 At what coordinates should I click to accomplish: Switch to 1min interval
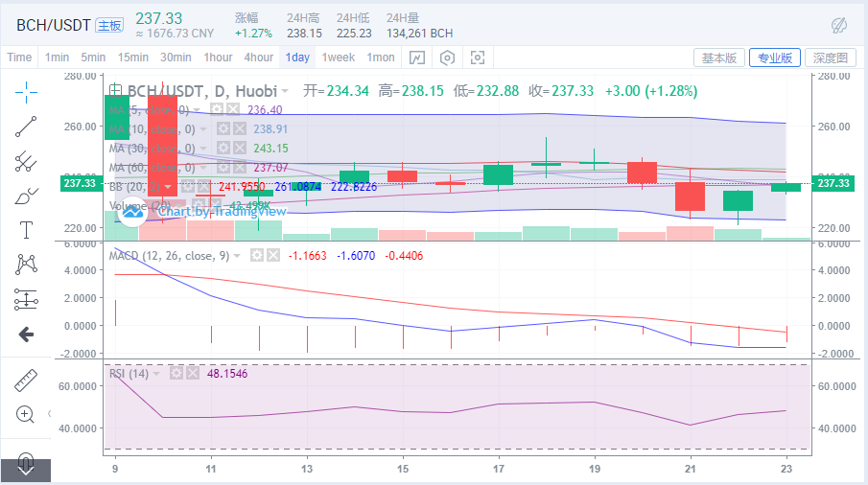click(x=57, y=57)
